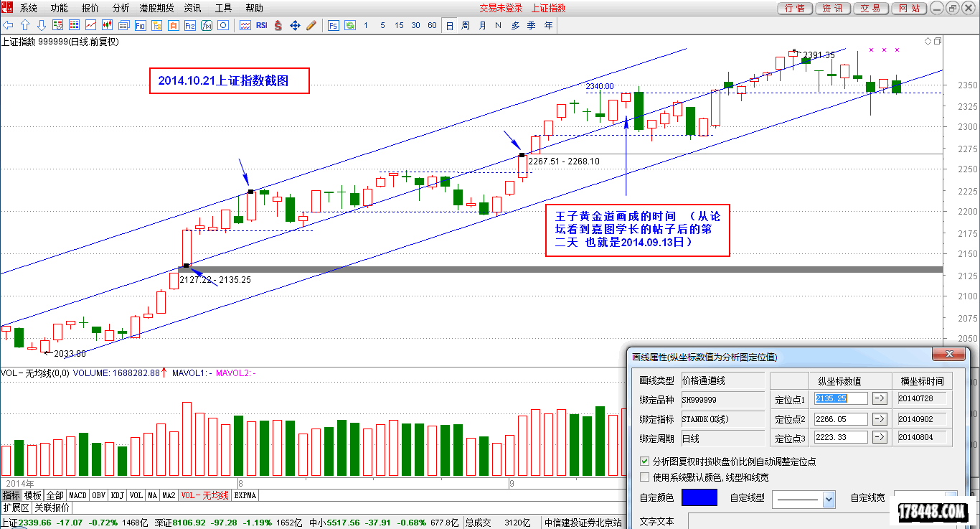980x529 pixels.
Task: Click the up arrow toolbar icon
Action: [24, 25]
